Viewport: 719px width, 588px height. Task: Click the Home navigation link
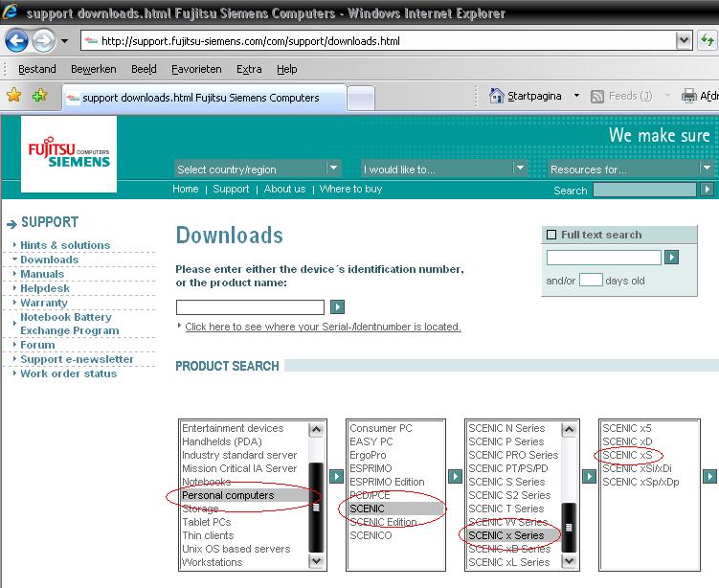pyautogui.click(x=185, y=189)
